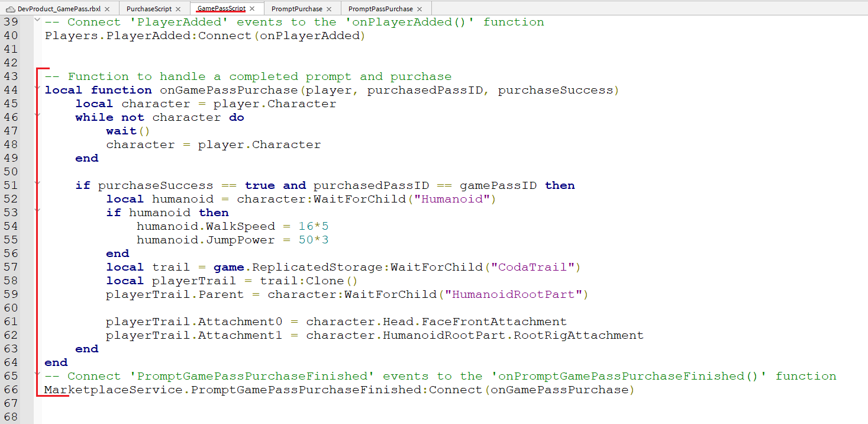The width and height of the screenshot is (868, 424).
Task: Collapse the purchaseSuccess if block at line 51
Action: click(x=37, y=183)
